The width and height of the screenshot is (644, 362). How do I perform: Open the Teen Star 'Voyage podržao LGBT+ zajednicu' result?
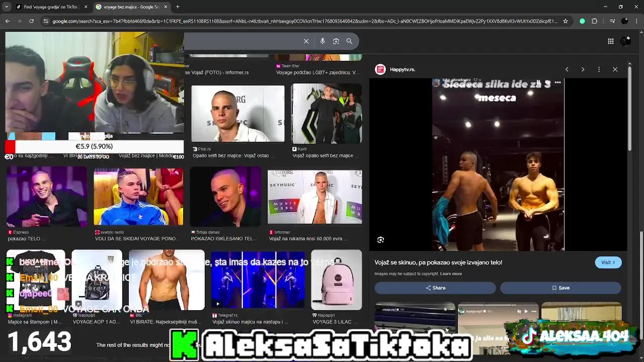click(x=318, y=72)
